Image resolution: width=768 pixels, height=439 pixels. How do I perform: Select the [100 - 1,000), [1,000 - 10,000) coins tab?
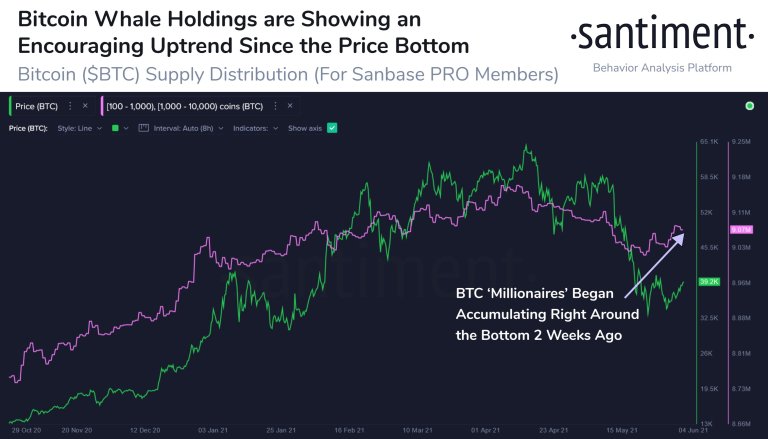coord(185,106)
